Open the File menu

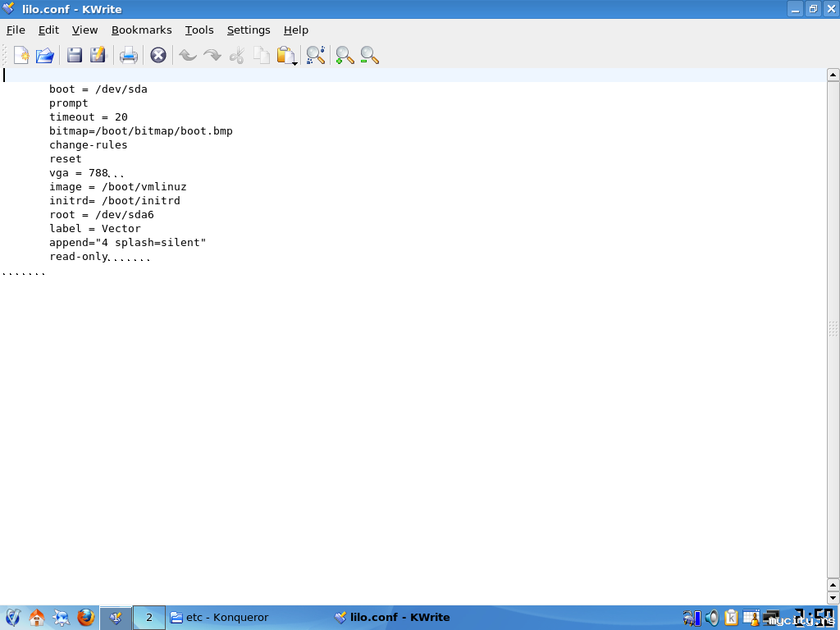16,30
